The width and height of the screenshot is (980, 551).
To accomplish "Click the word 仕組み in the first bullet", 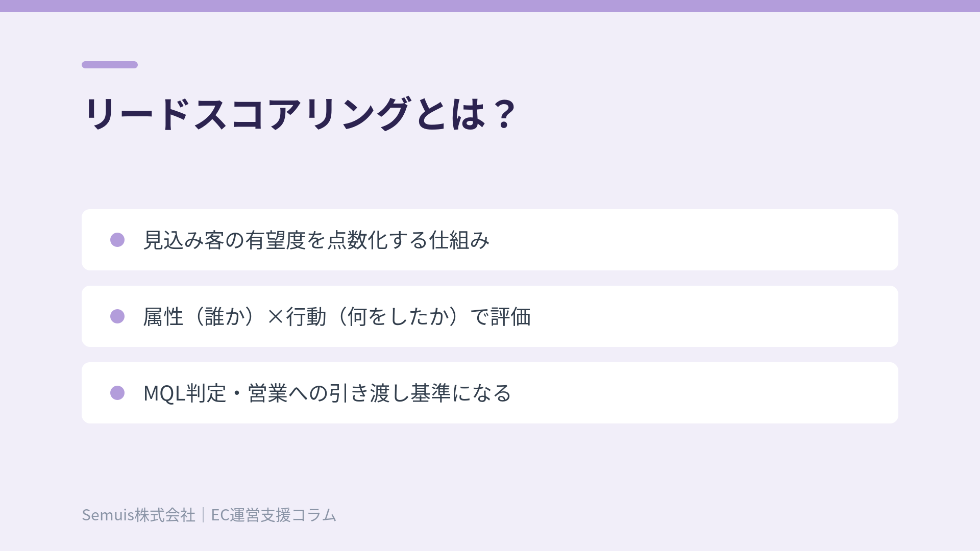I will (x=459, y=240).
